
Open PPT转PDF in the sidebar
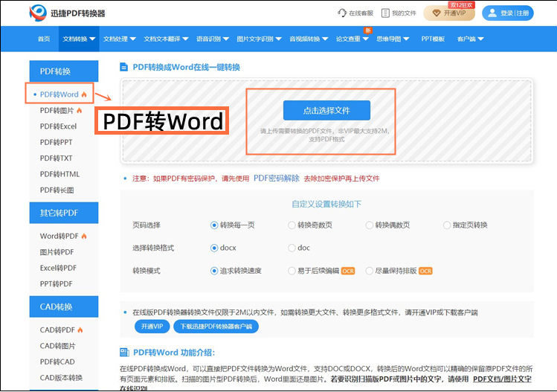[56, 284]
